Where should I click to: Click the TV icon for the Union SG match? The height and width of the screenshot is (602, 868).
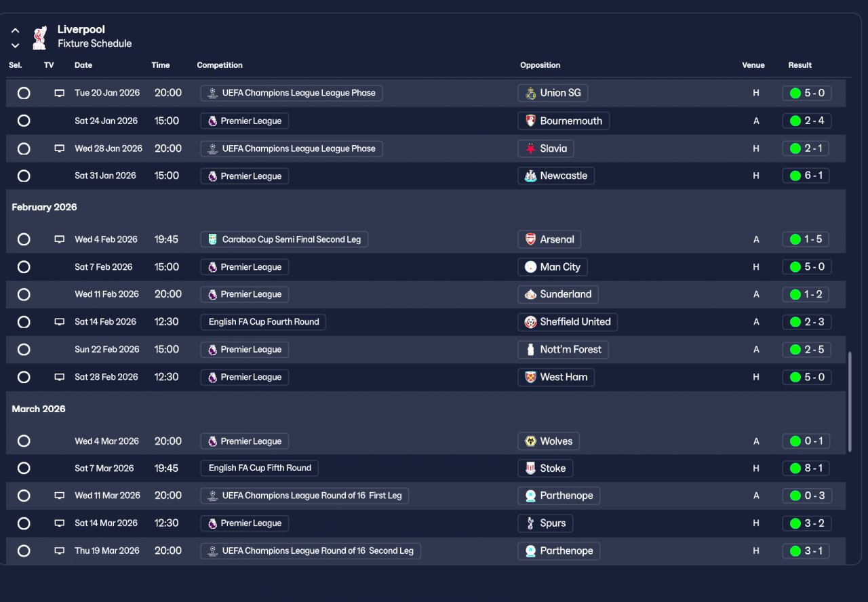click(x=60, y=93)
